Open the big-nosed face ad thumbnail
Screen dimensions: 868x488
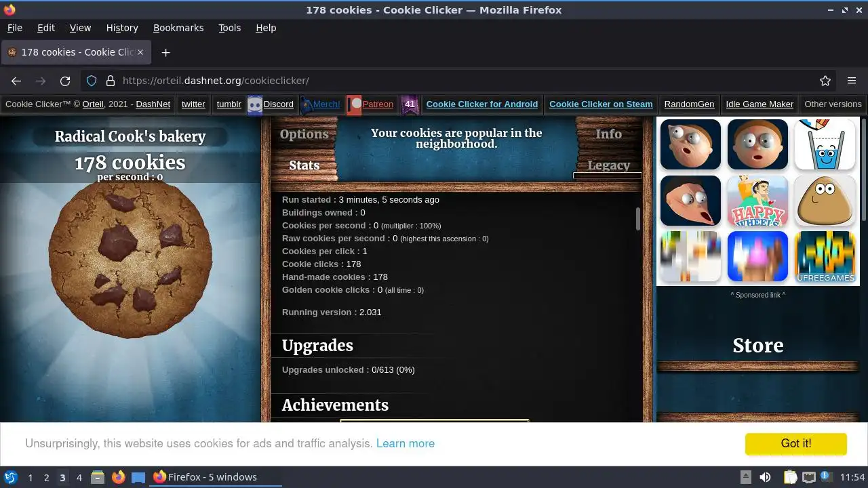690,201
